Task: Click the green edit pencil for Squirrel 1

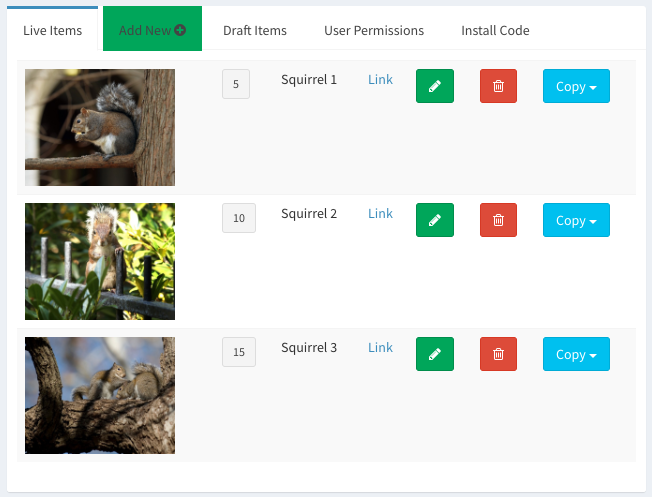Action: click(434, 86)
